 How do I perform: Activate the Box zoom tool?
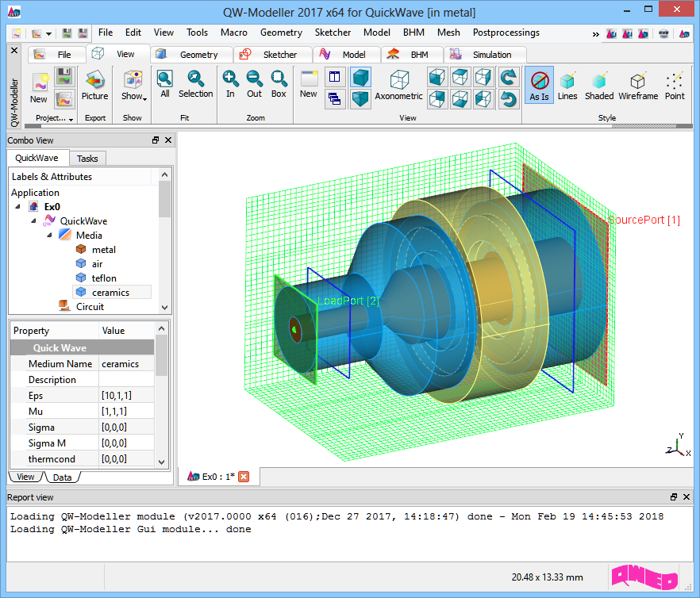click(x=279, y=83)
